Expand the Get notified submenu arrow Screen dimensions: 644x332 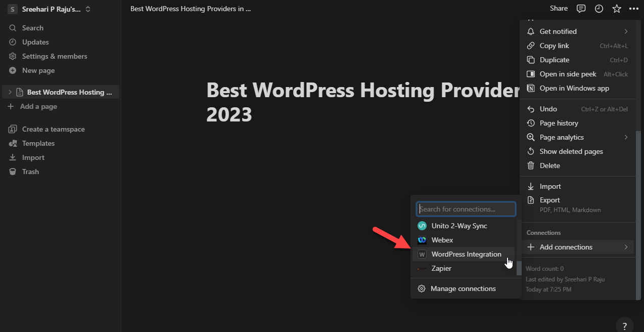626,31
